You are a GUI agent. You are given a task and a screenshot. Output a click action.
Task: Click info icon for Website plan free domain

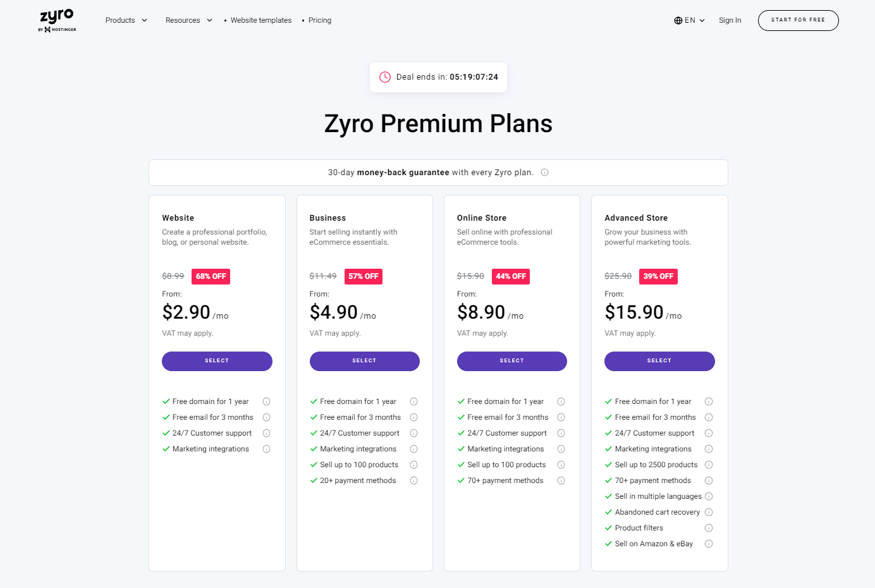point(266,401)
